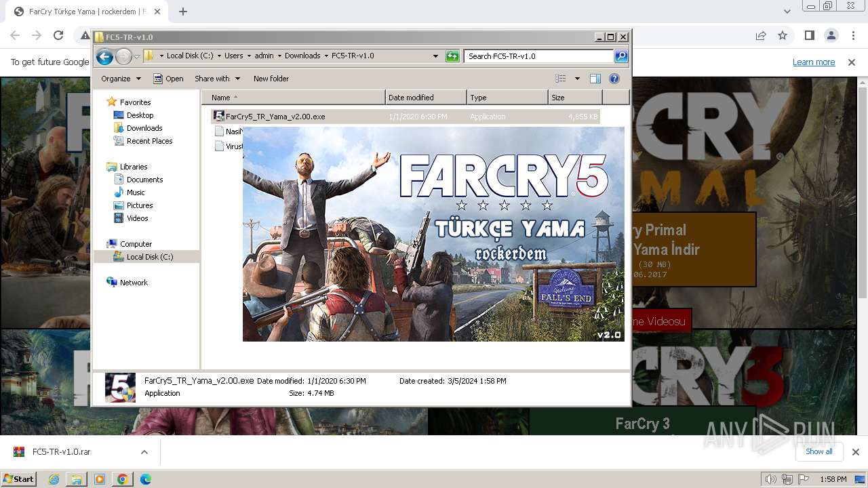
Task: Click the search magnifier icon in Explorer
Action: 620,56
